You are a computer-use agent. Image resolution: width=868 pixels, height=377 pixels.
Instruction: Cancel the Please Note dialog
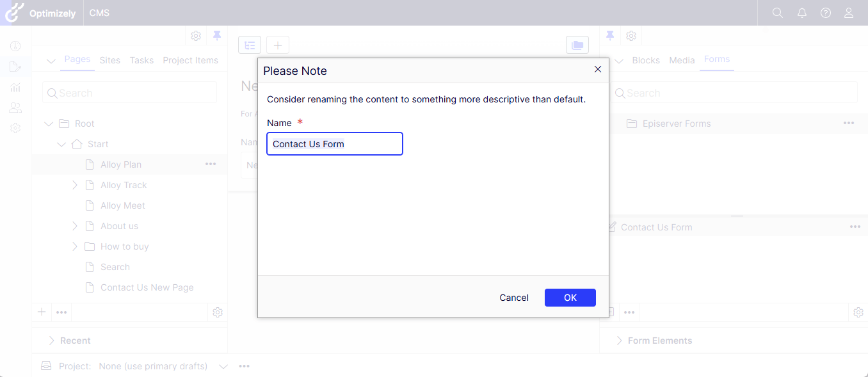[x=514, y=298]
